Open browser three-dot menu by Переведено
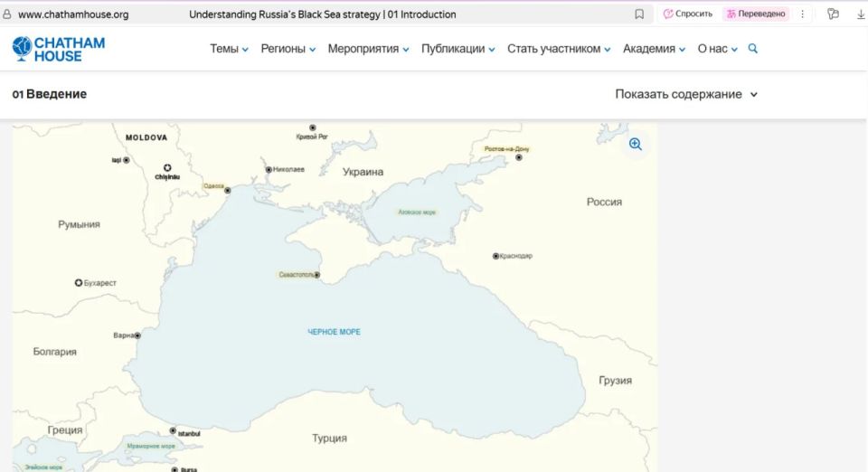 coord(803,14)
